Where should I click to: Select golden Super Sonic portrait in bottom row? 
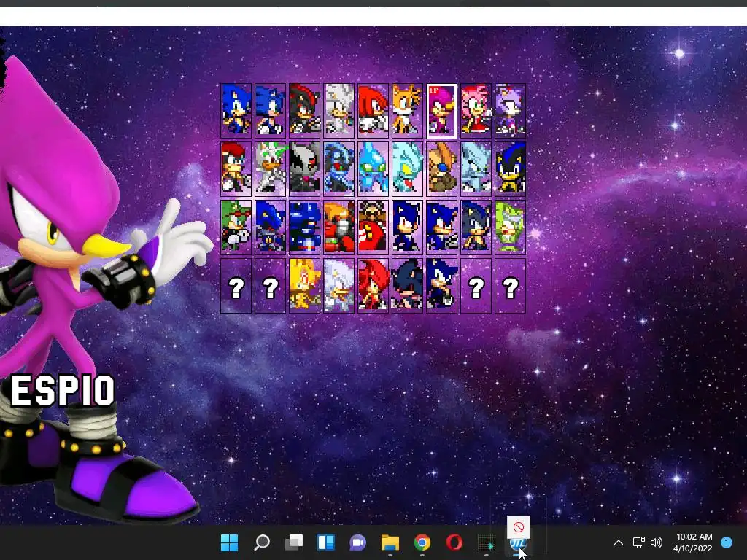(304, 286)
